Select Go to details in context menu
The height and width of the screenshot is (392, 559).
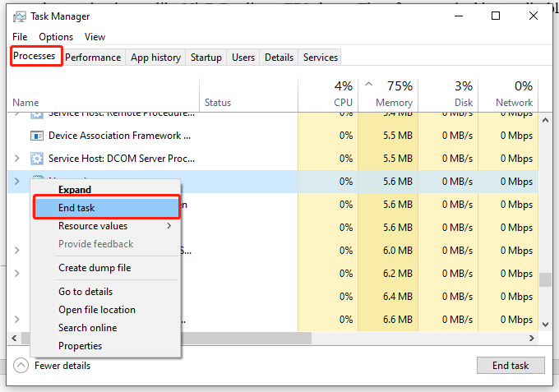[x=106, y=292]
